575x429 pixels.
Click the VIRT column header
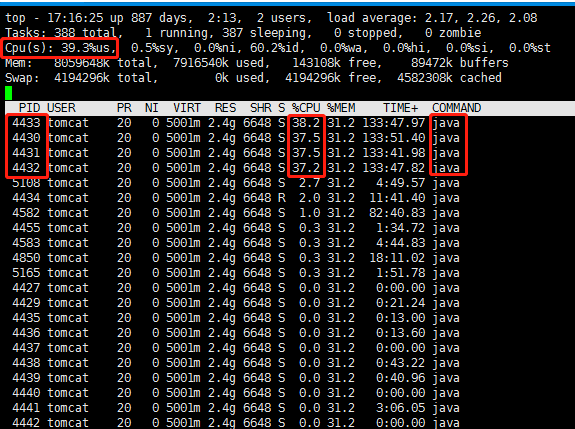(x=187, y=108)
